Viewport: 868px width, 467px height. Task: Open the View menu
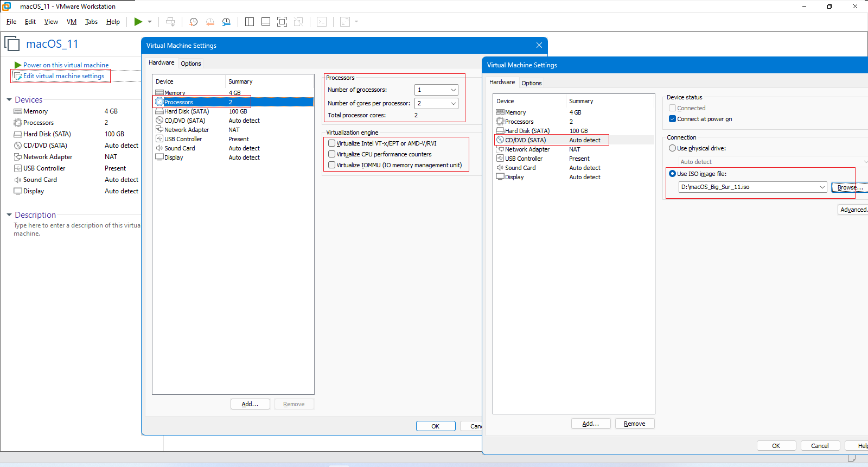point(51,22)
